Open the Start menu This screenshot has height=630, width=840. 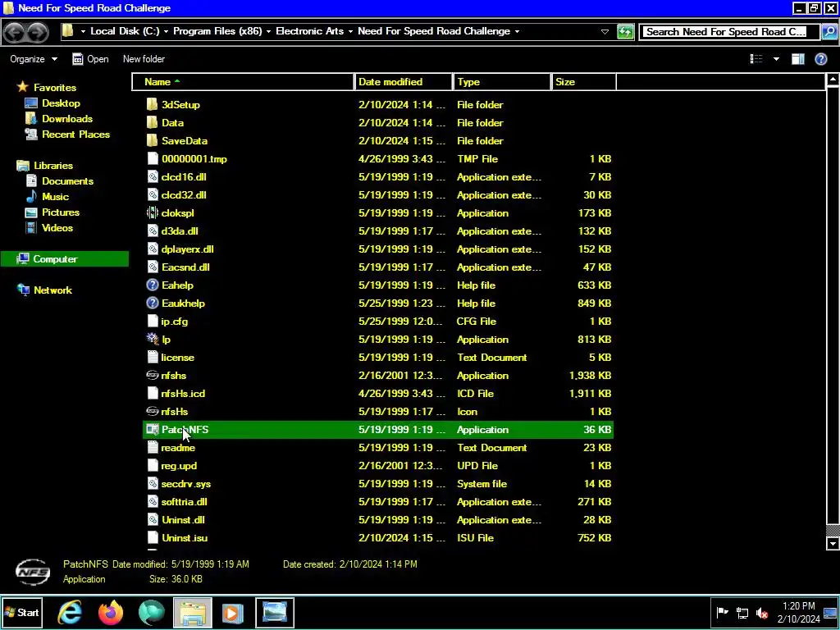tap(21, 613)
